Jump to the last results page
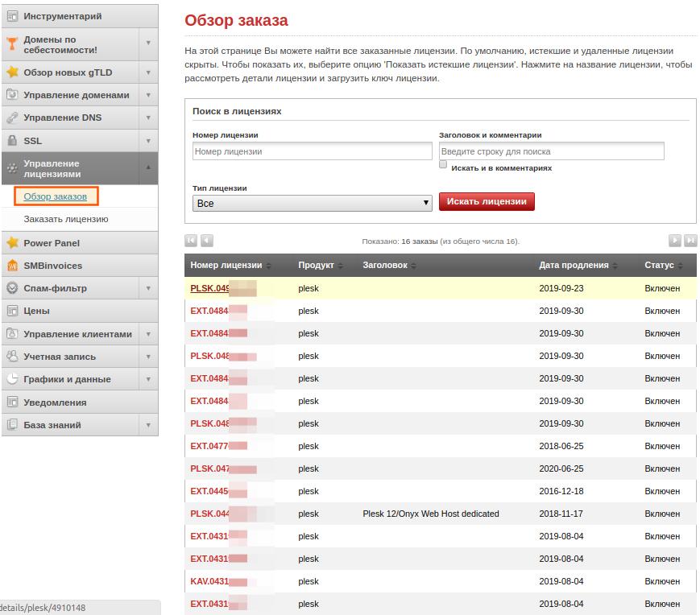Viewport: 700px width, 615px height. 690,241
